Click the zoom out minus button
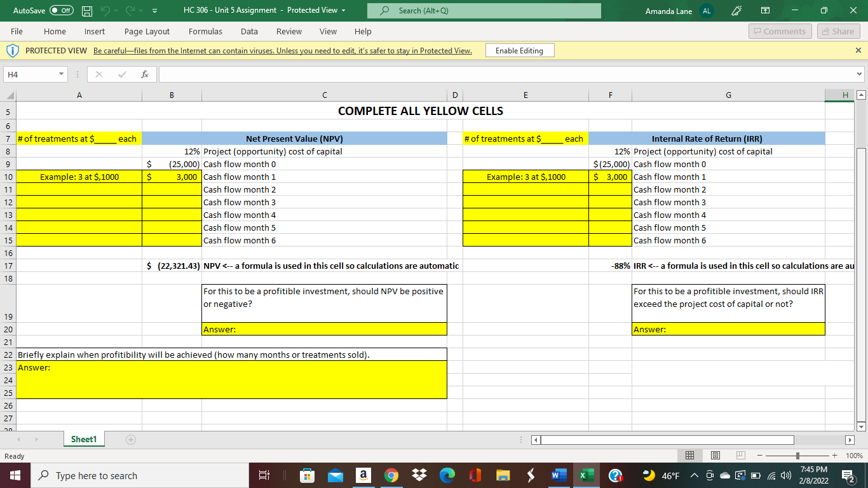 [x=761, y=456]
